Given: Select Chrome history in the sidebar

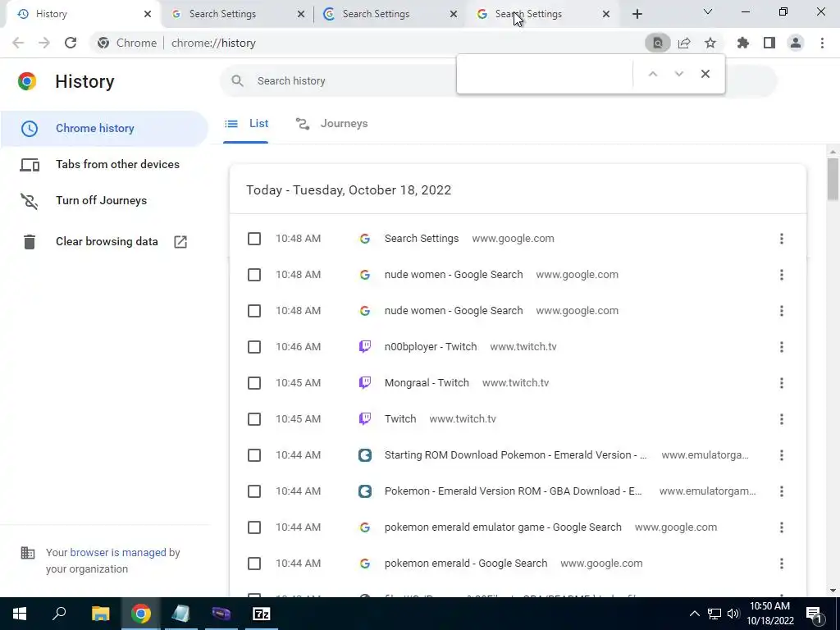Looking at the screenshot, I should 104,129.
